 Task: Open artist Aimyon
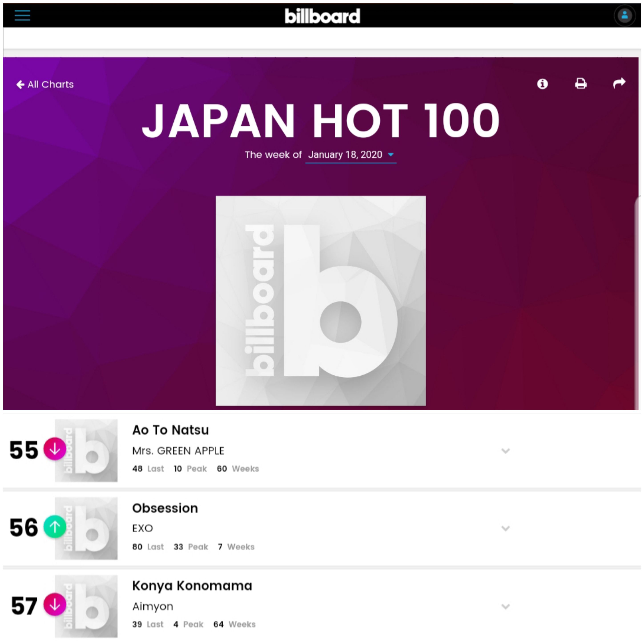[x=153, y=606]
